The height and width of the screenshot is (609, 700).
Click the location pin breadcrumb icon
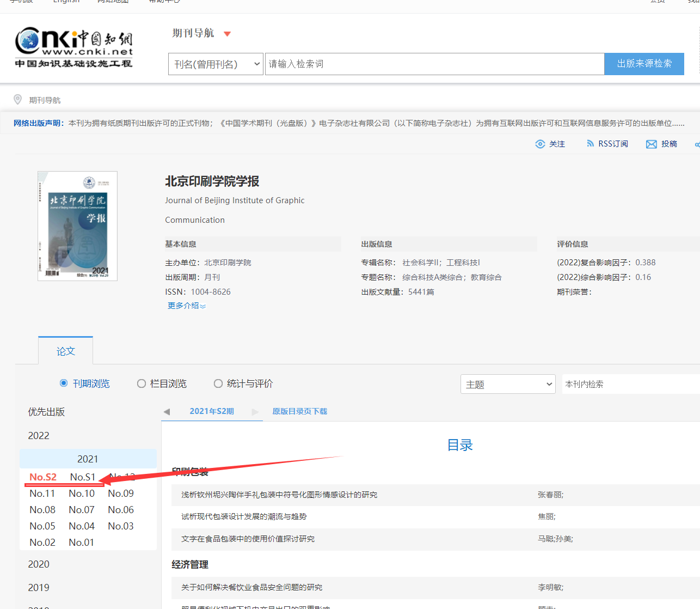tap(18, 100)
